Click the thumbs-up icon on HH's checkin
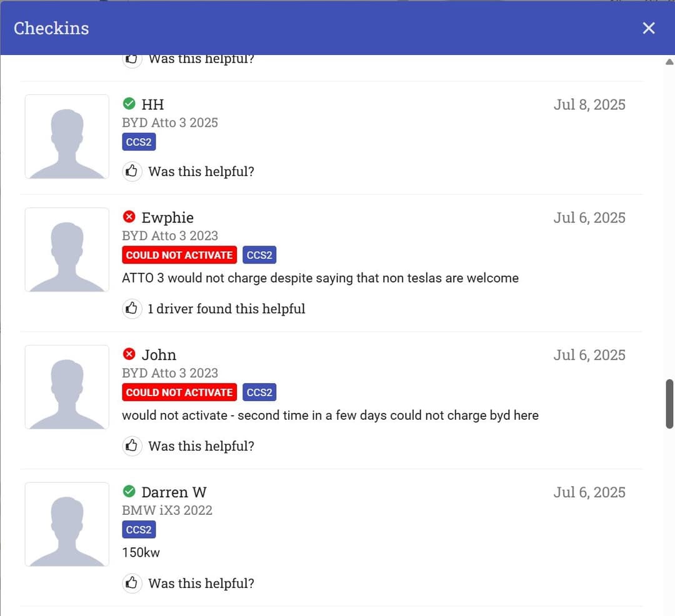This screenshot has width=675, height=616. 132,171
